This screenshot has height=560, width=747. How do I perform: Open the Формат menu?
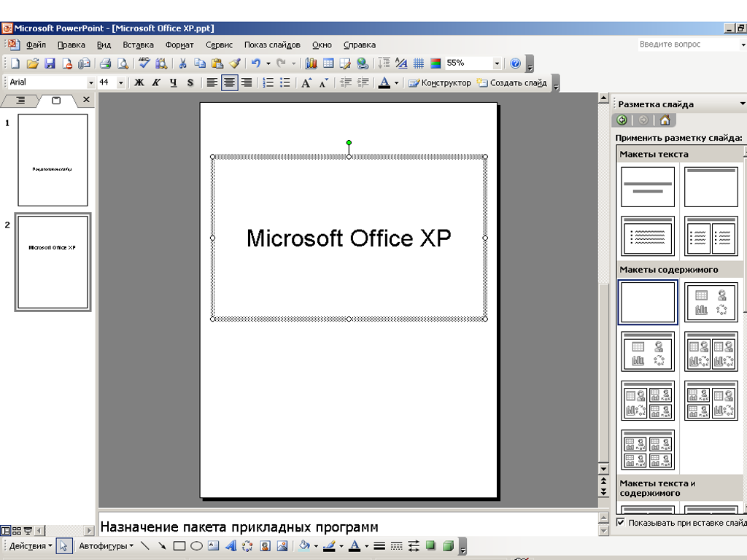[x=179, y=44]
